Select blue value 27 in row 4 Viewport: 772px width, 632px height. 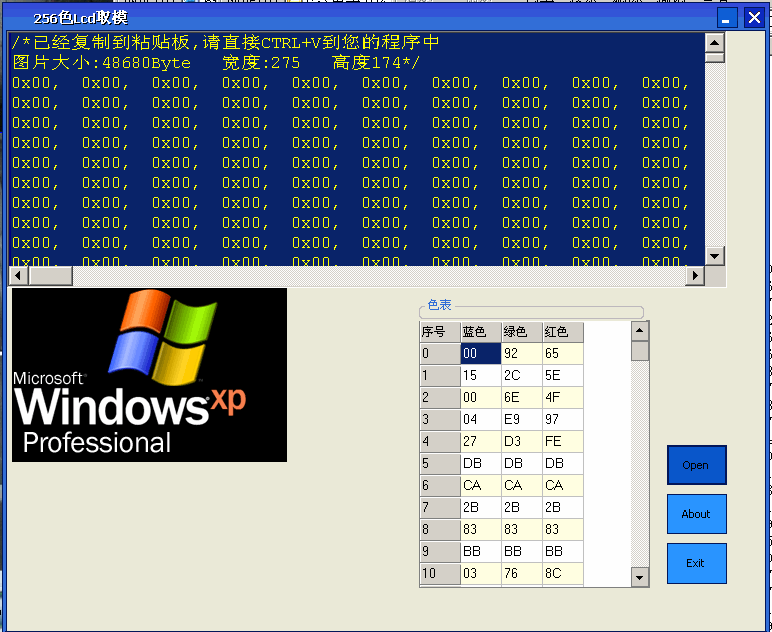pos(481,442)
